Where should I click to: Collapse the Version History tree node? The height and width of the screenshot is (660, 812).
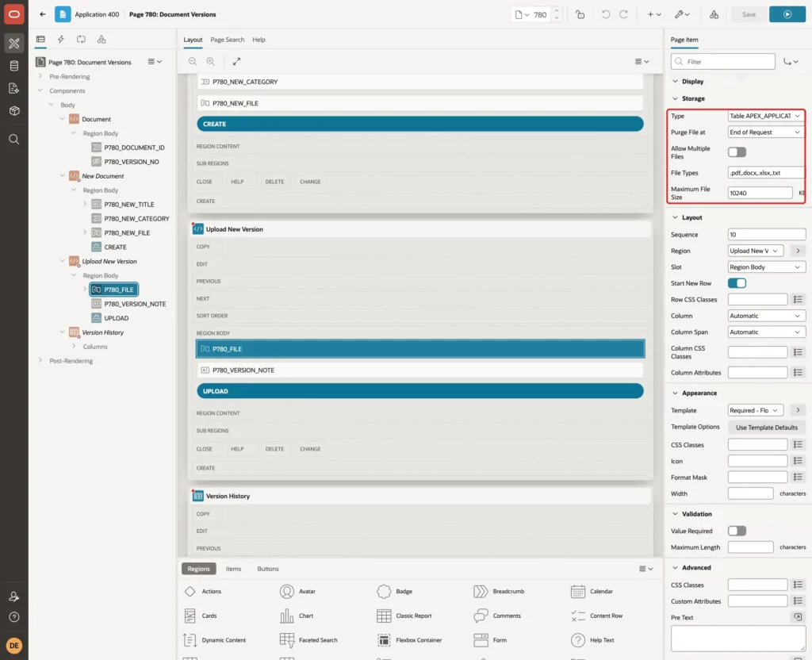coord(63,332)
